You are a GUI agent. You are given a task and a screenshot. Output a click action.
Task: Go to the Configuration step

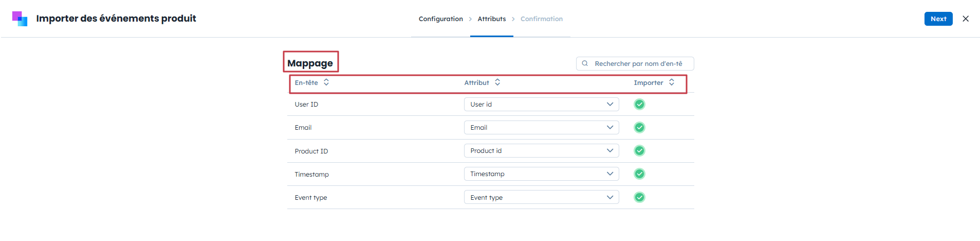pos(440,19)
